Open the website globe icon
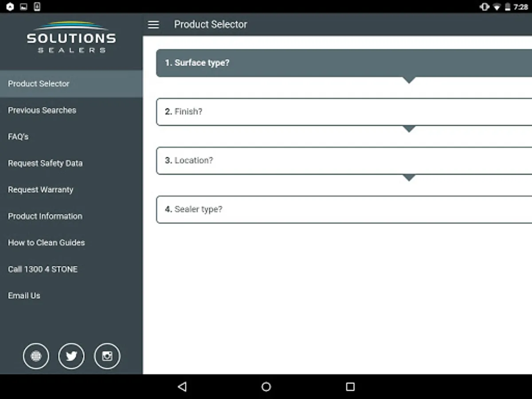This screenshot has height=399, width=532. 36,356
